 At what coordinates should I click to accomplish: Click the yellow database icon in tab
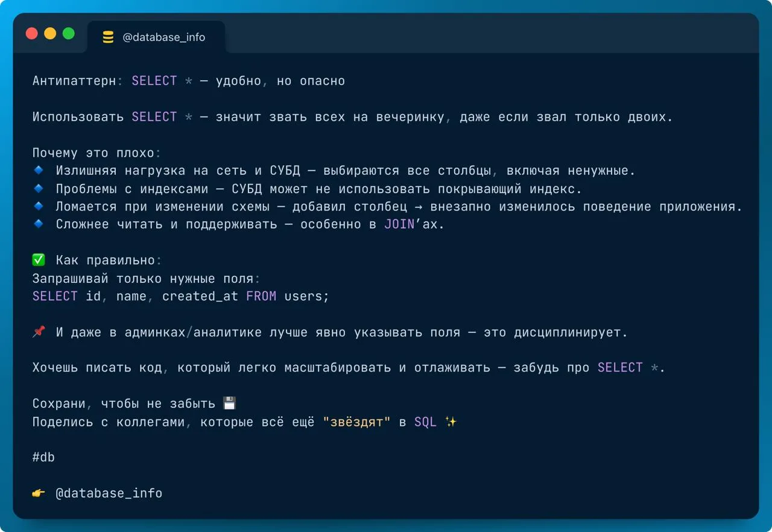coord(108,37)
